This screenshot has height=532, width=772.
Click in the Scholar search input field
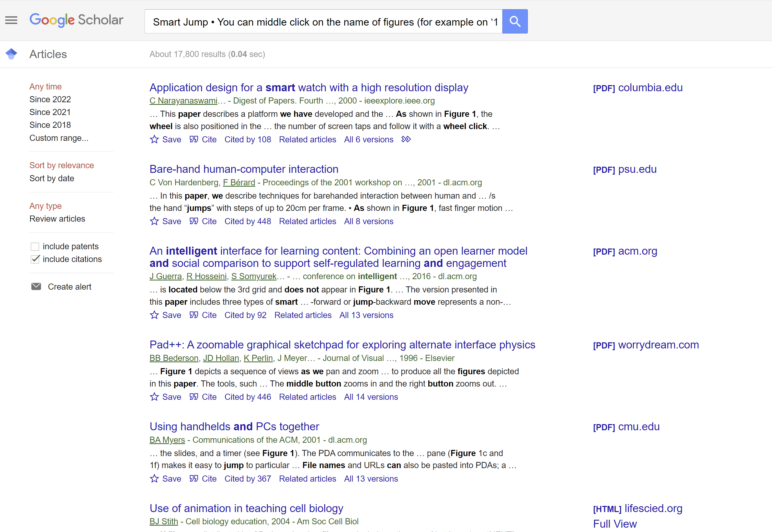click(323, 21)
